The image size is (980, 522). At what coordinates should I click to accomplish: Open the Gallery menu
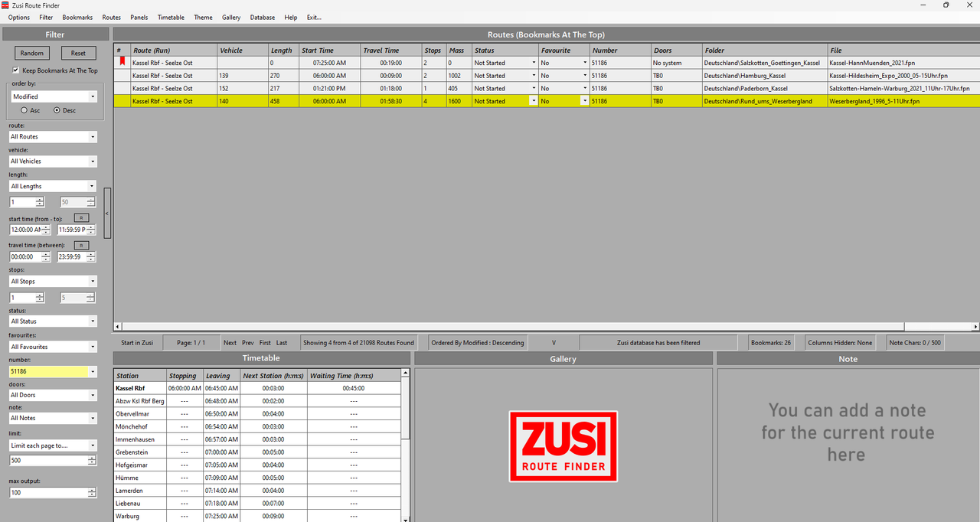pyautogui.click(x=231, y=17)
